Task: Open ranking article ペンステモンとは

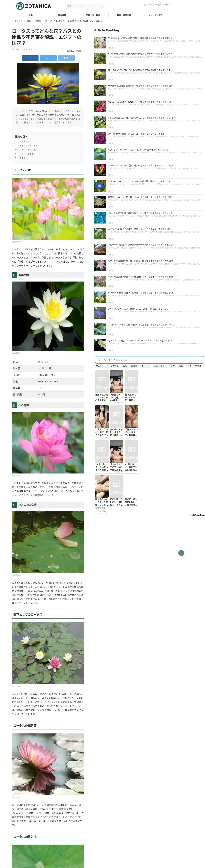Action: (x=141, y=102)
